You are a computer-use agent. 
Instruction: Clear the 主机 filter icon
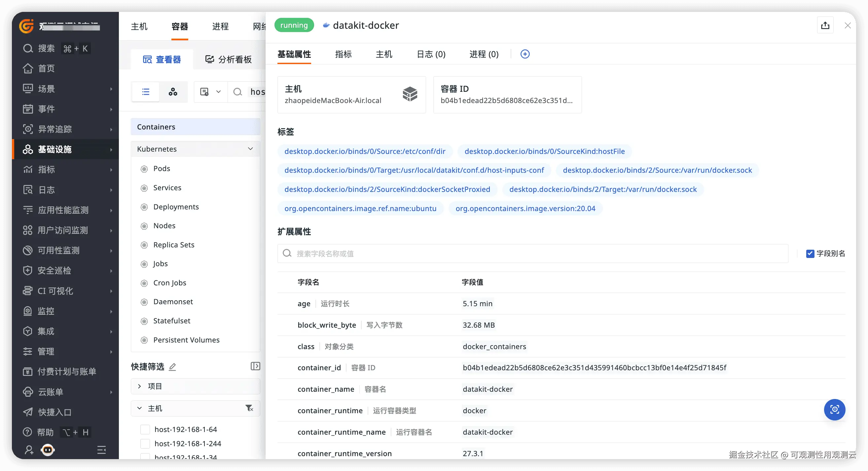point(249,408)
